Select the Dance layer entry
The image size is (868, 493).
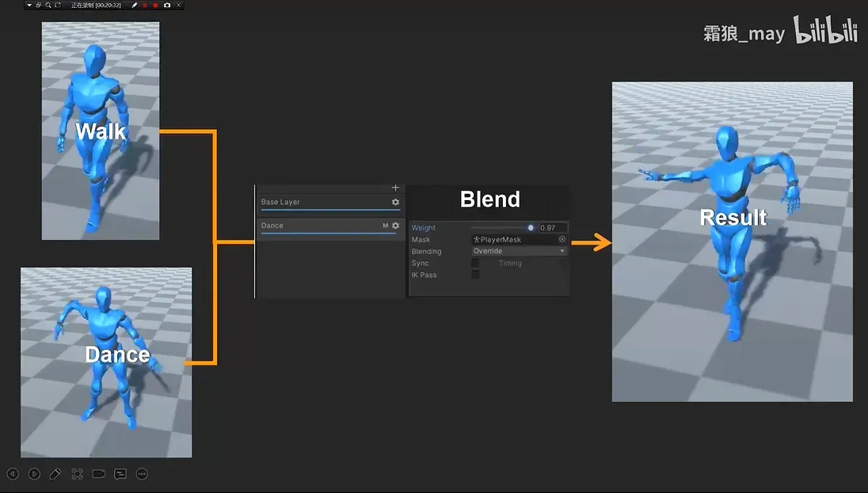(x=317, y=226)
